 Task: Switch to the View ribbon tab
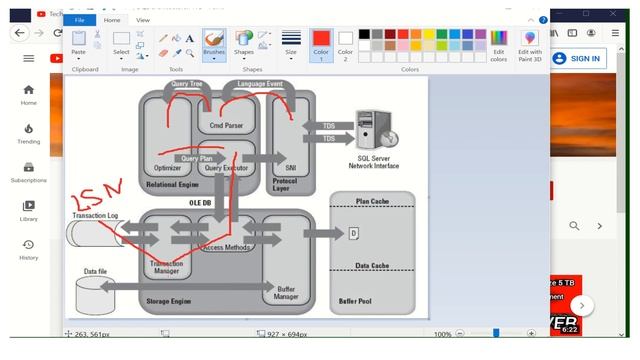(x=143, y=20)
